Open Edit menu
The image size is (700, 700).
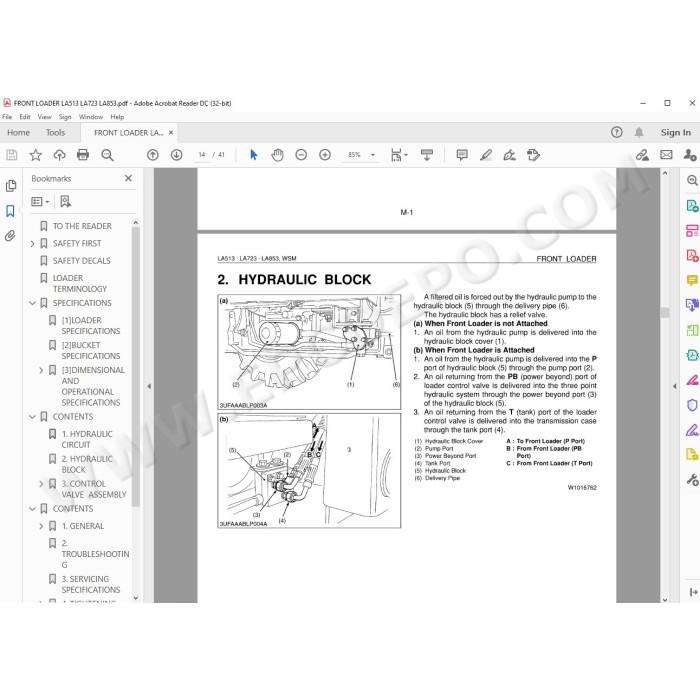coord(25,117)
